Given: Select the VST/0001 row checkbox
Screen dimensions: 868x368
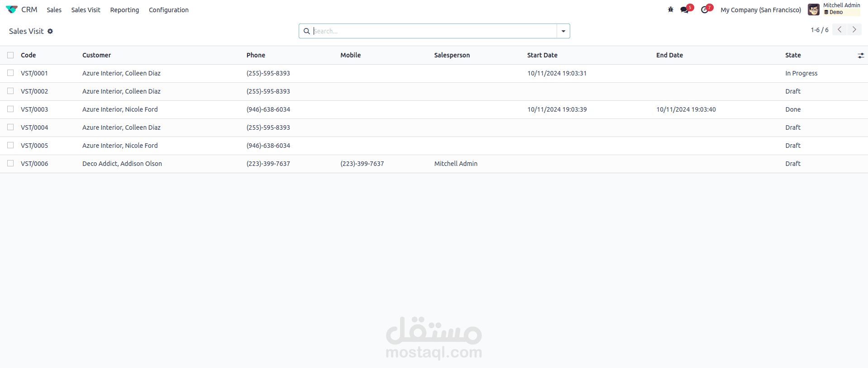Looking at the screenshot, I should click(10, 73).
